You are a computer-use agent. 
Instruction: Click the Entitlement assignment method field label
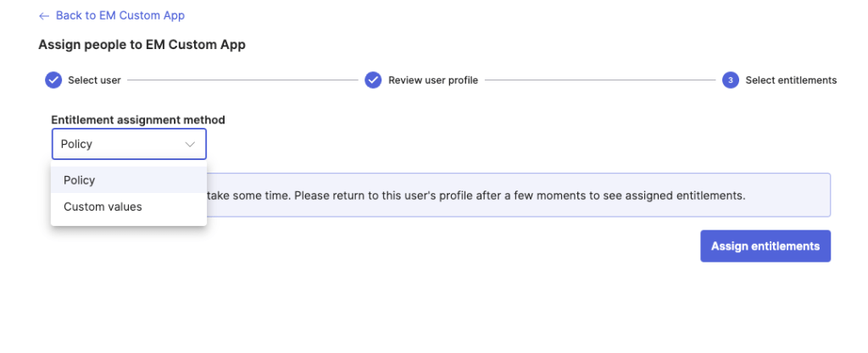click(x=138, y=120)
